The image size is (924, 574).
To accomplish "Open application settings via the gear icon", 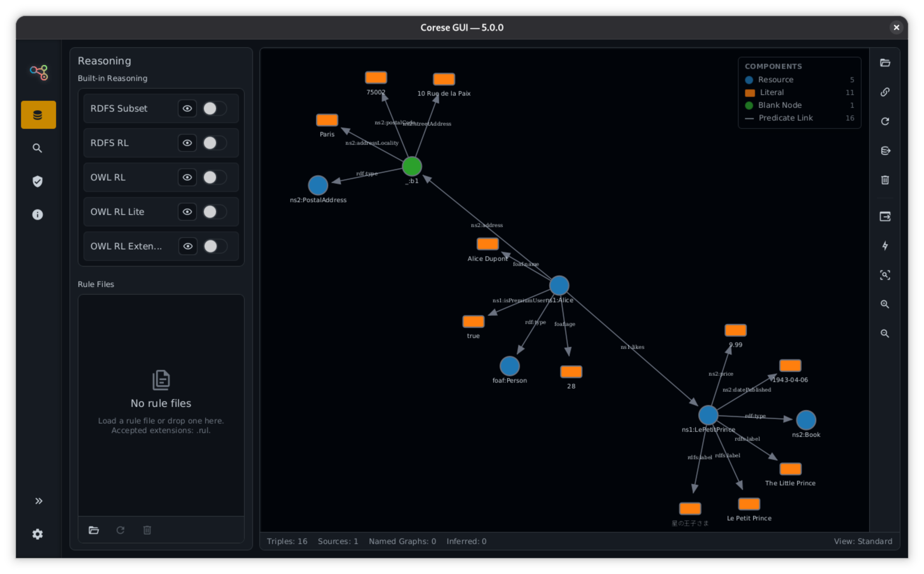I will (x=38, y=534).
